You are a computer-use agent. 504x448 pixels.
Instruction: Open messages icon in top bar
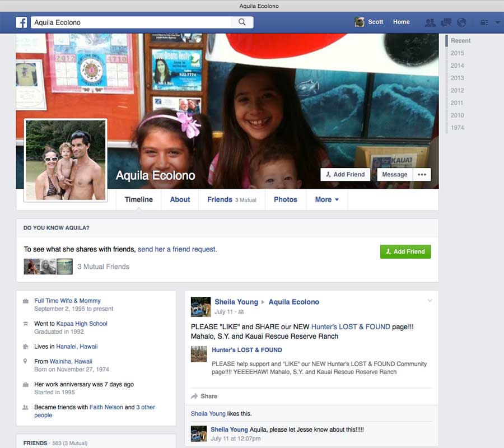pos(446,22)
